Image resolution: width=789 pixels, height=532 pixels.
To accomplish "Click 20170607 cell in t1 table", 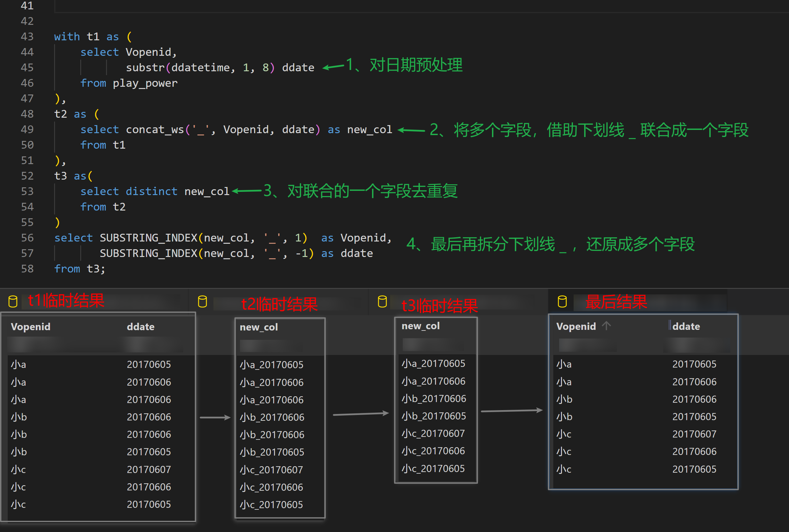I will [x=149, y=469].
